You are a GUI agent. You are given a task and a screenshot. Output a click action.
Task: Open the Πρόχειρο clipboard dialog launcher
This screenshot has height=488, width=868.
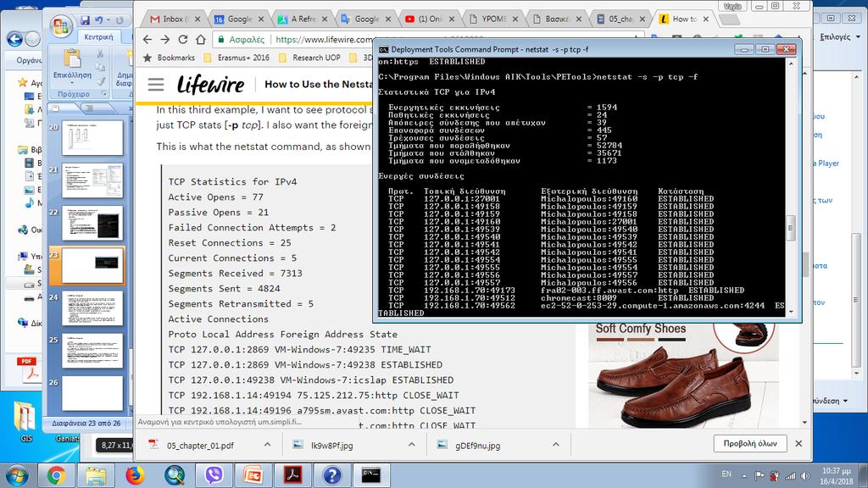pos(103,94)
